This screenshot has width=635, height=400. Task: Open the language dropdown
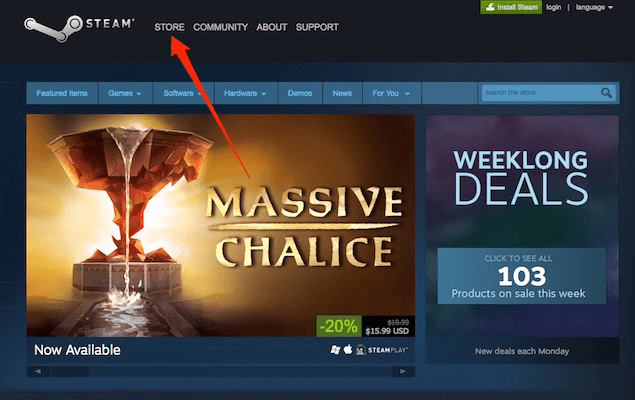tap(594, 7)
